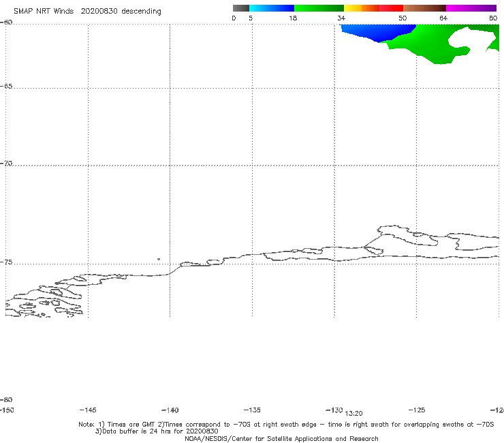Click the longitude label '-140'
This screenshot has width=504, height=443.
pos(170,410)
